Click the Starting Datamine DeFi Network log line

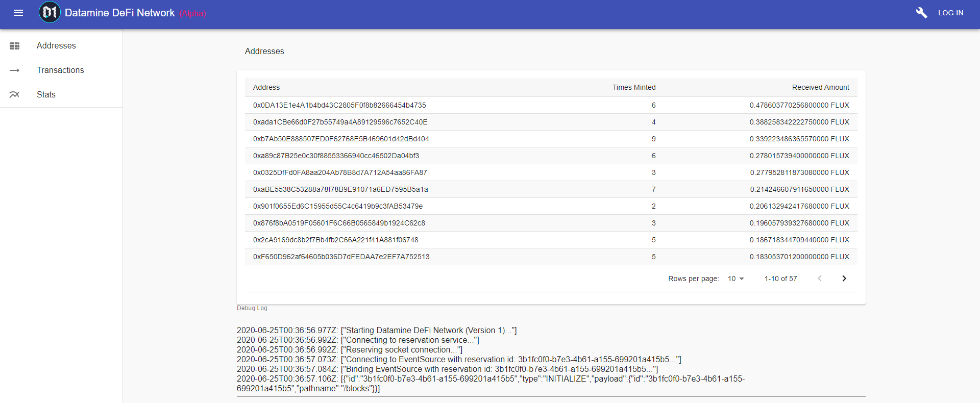tap(377, 331)
